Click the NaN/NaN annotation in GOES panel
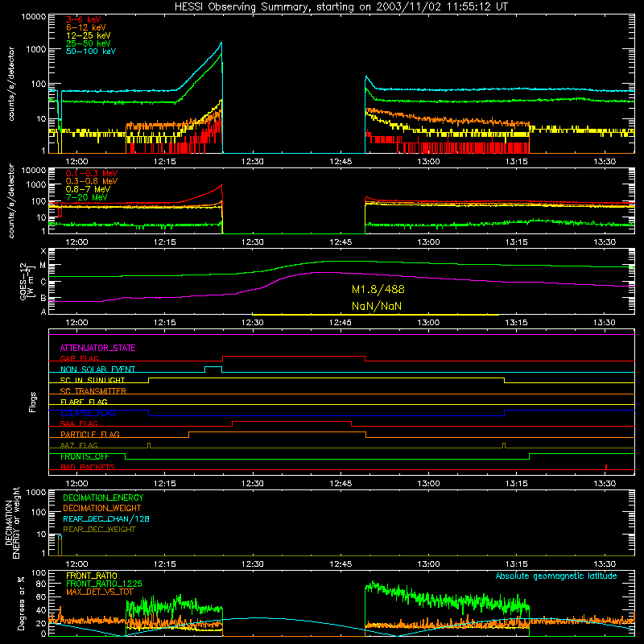 pos(377,306)
